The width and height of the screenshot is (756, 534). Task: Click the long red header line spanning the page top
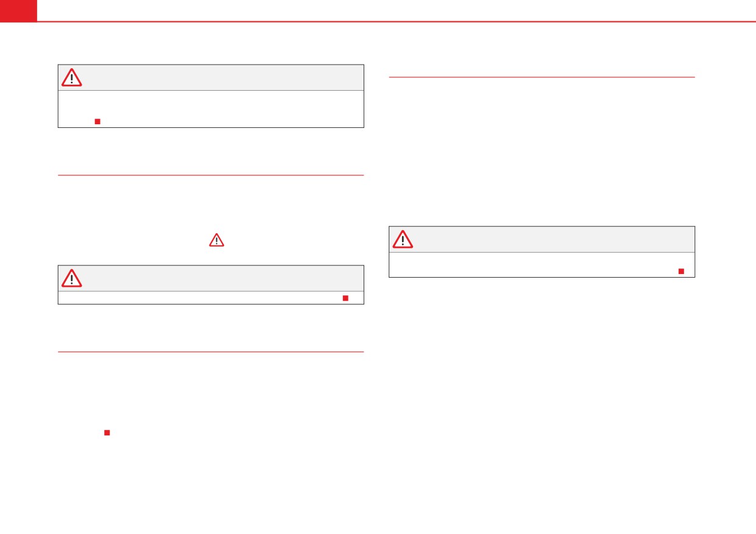[x=396, y=21]
